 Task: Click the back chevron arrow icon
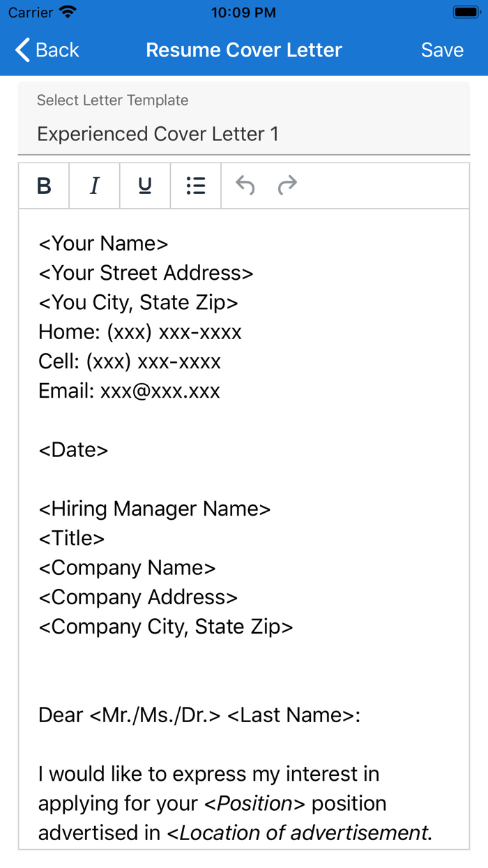(x=21, y=50)
